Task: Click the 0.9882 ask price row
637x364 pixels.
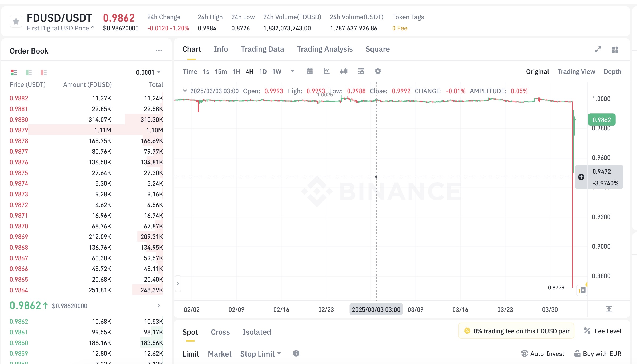Action: click(x=86, y=98)
